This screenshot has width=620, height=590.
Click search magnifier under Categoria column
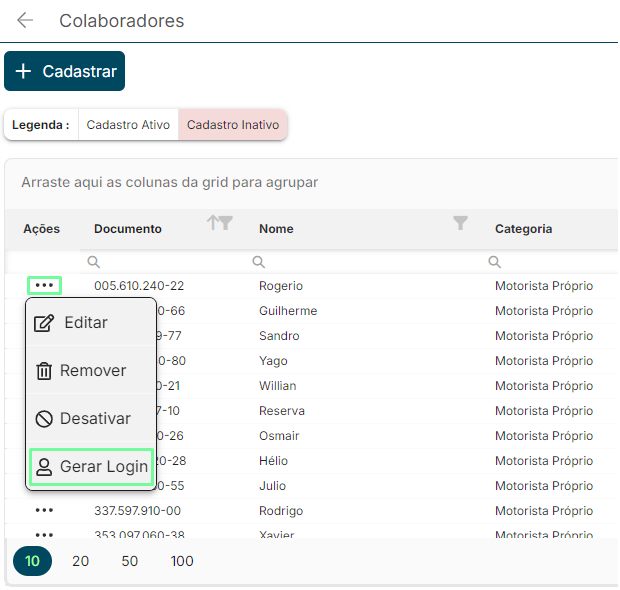click(494, 262)
